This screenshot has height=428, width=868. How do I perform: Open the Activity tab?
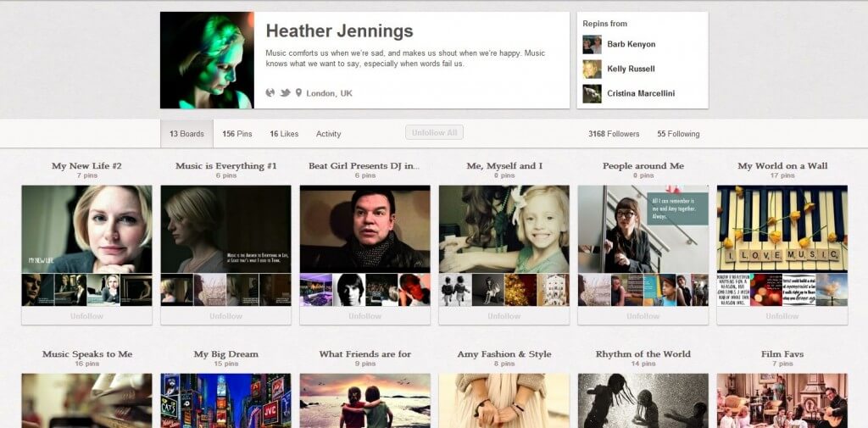coord(328,133)
